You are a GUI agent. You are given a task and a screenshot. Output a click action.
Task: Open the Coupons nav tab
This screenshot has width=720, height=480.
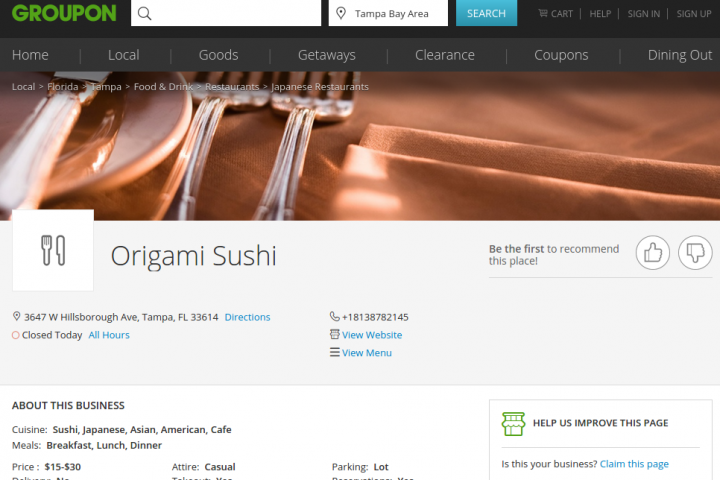tap(561, 55)
